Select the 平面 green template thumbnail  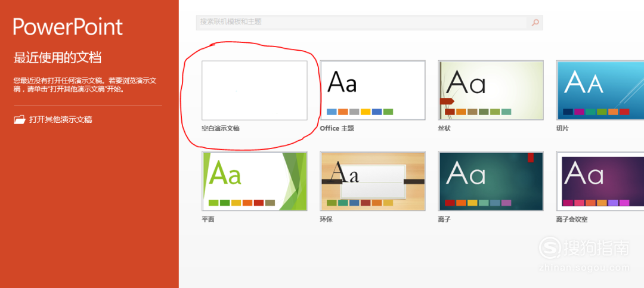coord(255,181)
